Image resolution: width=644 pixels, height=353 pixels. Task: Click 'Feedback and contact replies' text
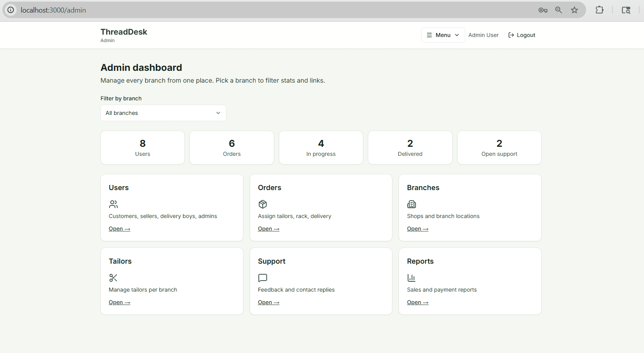[x=296, y=290]
